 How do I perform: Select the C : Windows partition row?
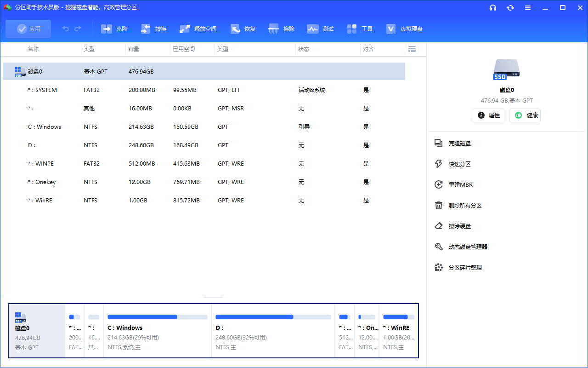pos(204,127)
